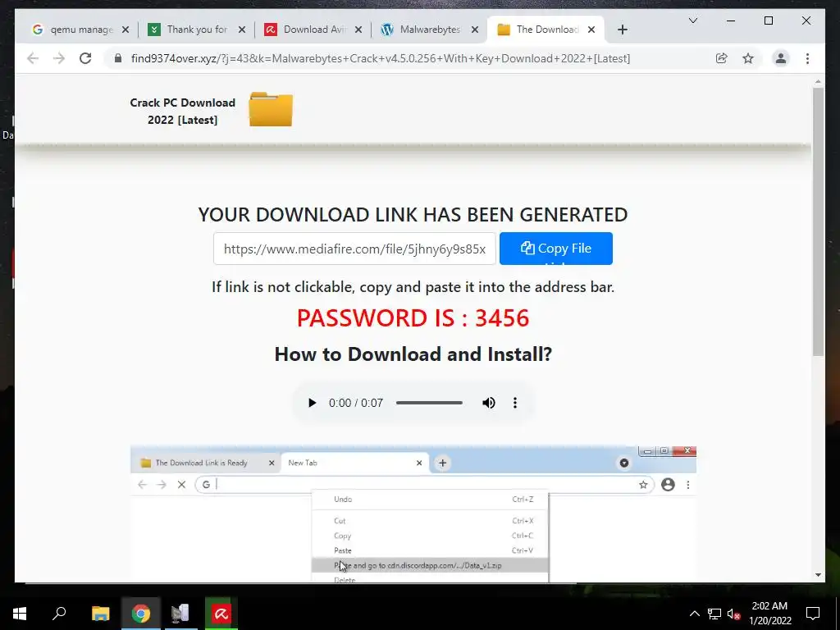Open the taskbar clock and date
Viewport: 840px width, 630px height.
[x=769, y=614]
